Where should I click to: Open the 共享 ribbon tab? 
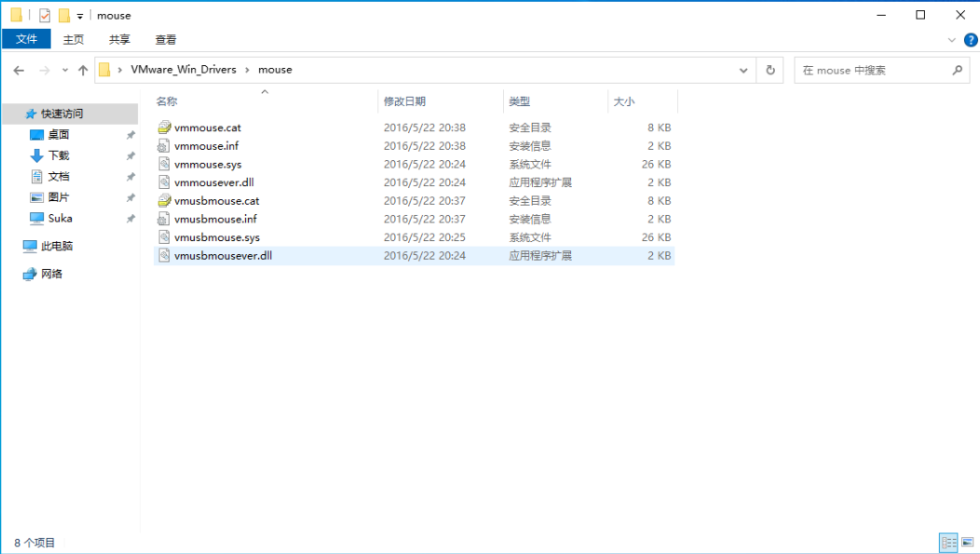119,39
